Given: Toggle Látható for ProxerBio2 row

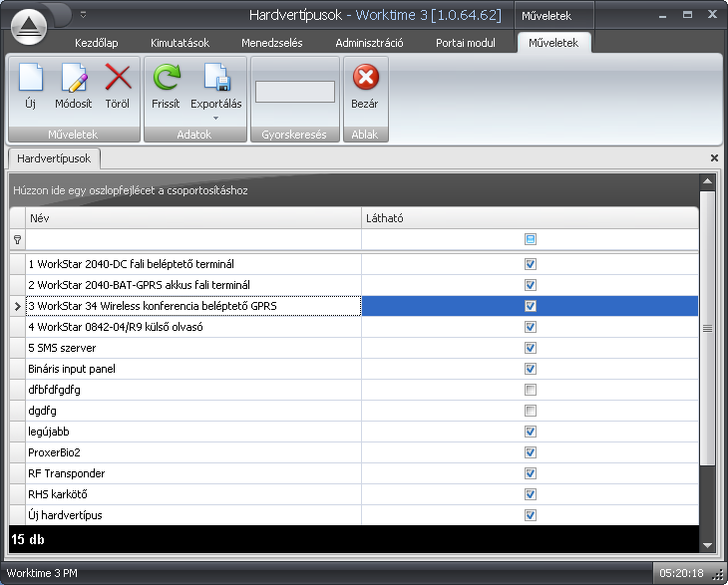Looking at the screenshot, I should tap(531, 452).
